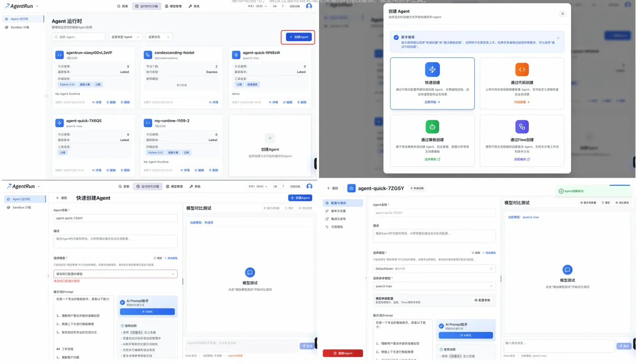Screen dimensions: 637x364
Task: Click 提示词变量 on the agent-quick-7ZG5Y page
Action: coord(588,203)
